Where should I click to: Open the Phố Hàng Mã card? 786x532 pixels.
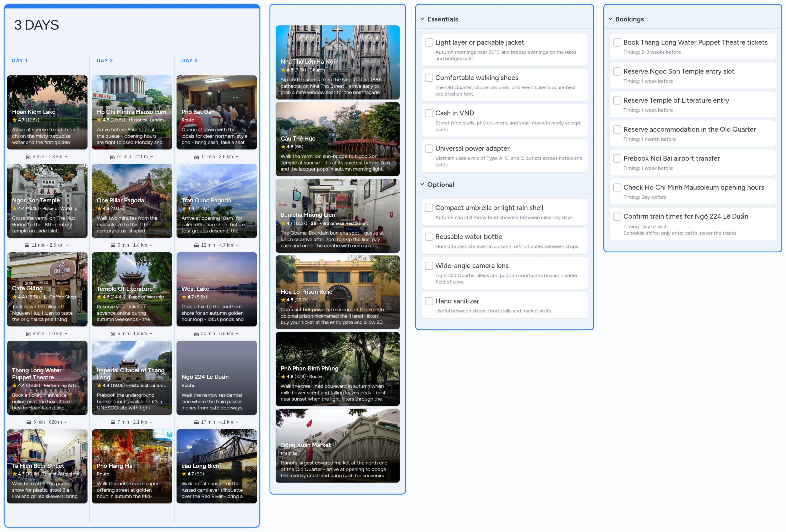(132, 467)
